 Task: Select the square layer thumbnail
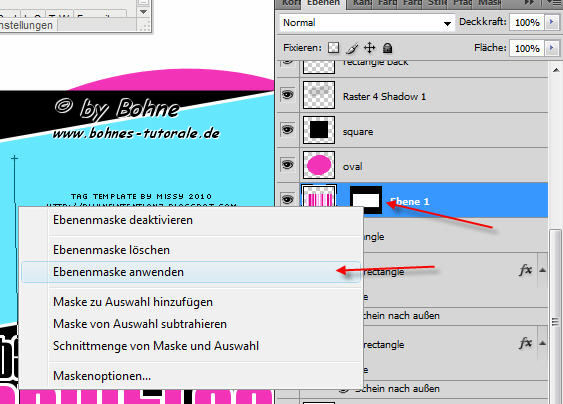[x=319, y=130]
